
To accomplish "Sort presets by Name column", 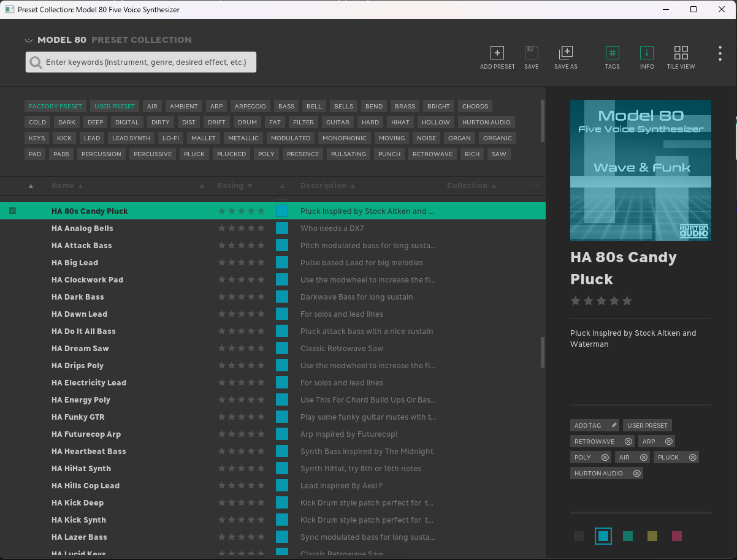I will [x=67, y=186].
